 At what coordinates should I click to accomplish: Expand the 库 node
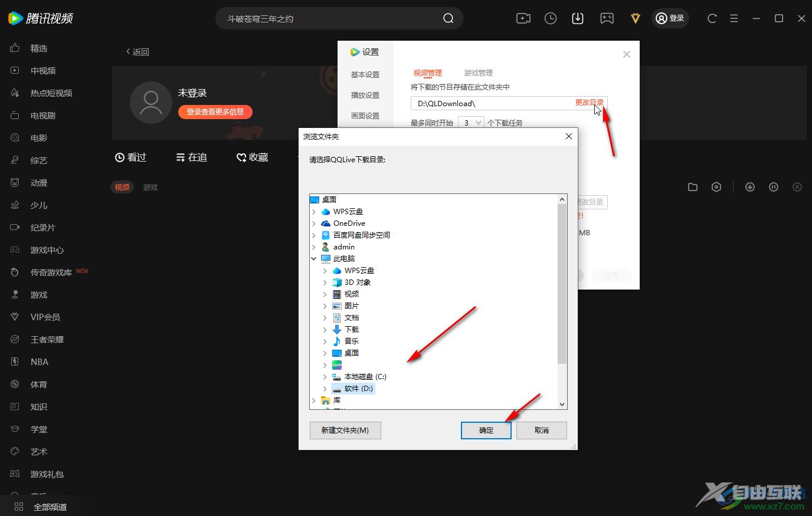point(314,400)
